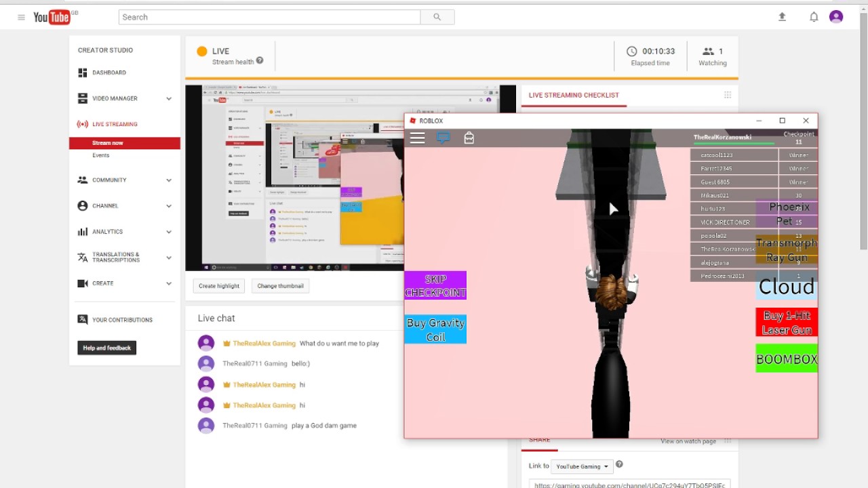Screen dimensions: 868x488
Task: Click the Cloud button in Roblox
Action: point(787,287)
